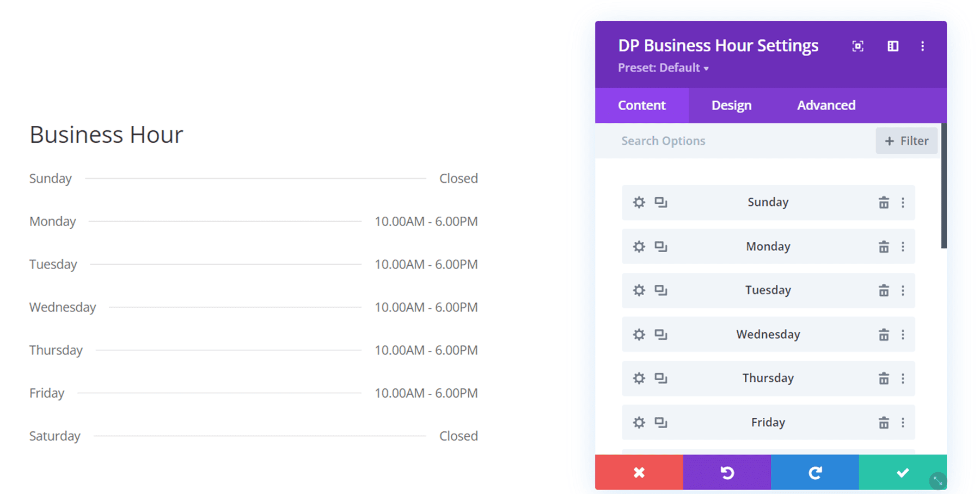Click the expand-to-fullscreen icon in header
The width and height of the screenshot is (980, 494).
(857, 46)
